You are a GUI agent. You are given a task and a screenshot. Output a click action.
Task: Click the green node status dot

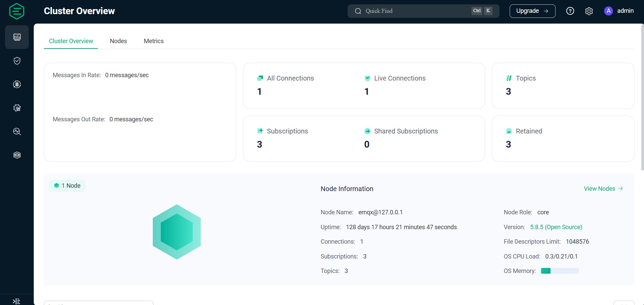57,185
